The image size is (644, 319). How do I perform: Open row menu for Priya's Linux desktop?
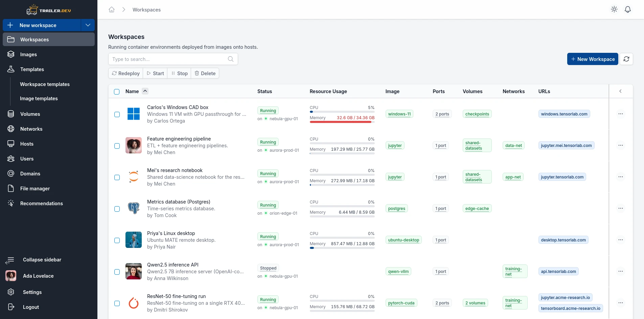[x=621, y=240]
